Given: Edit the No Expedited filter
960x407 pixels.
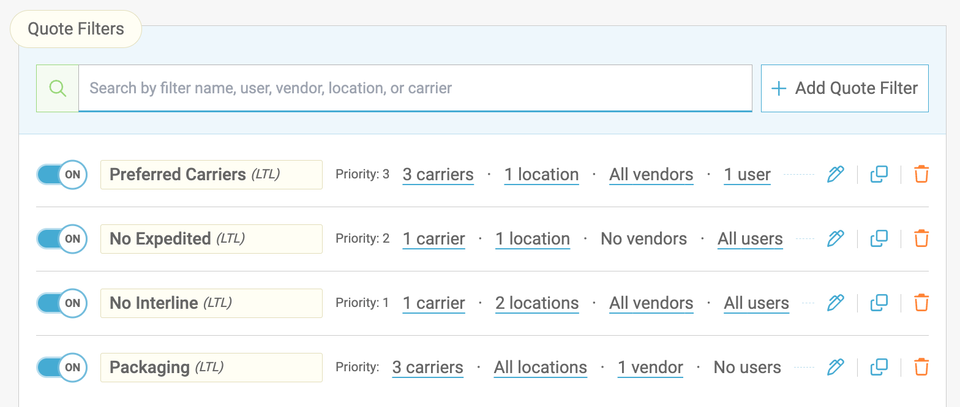Looking at the screenshot, I should tap(835, 239).
